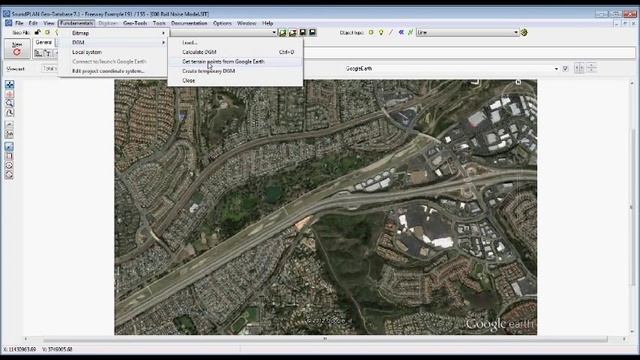Click the green object type icon
The width and height of the screenshot is (640, 360).
click(x=410, y=32)
